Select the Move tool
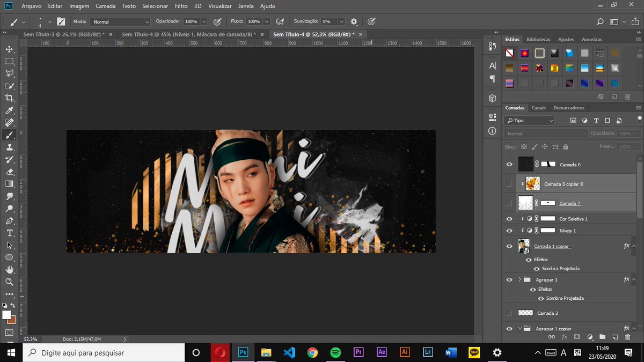The image size is (644, 362). (9, 48)
